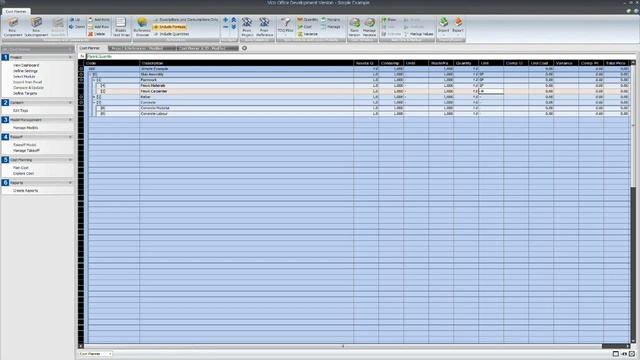Enable Include Formulas option
The height and width of the screenshot is (360, 640).
click(170, 27)
